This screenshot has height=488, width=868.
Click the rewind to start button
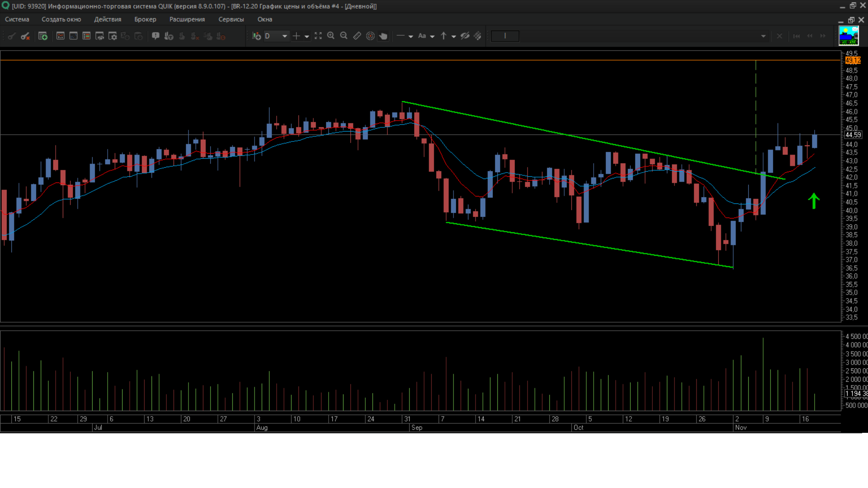click(x=797, y=36)
